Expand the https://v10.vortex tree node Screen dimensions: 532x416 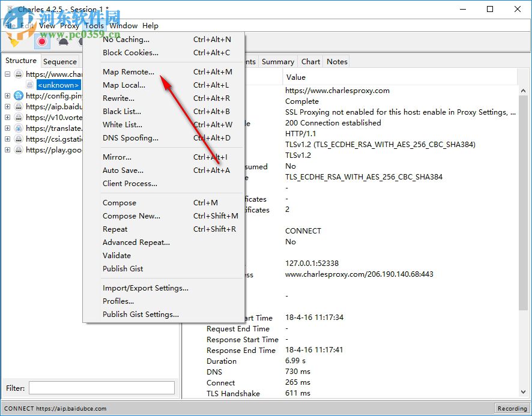pyautogui.click(x=7, y=118)
